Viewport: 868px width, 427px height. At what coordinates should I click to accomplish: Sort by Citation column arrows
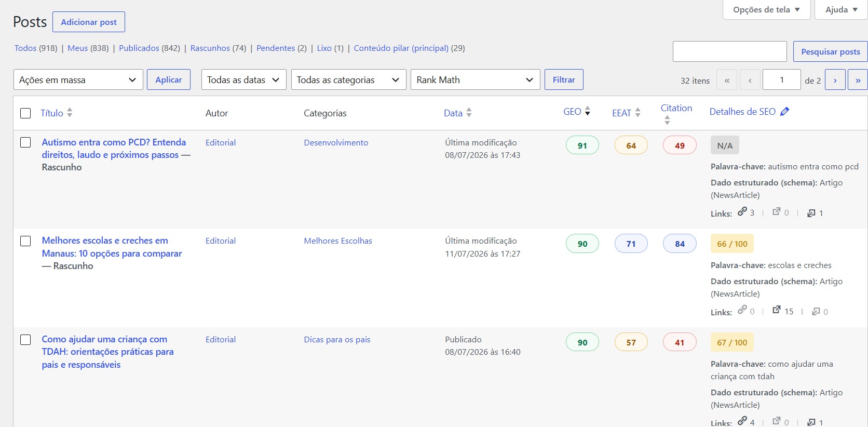667,120
